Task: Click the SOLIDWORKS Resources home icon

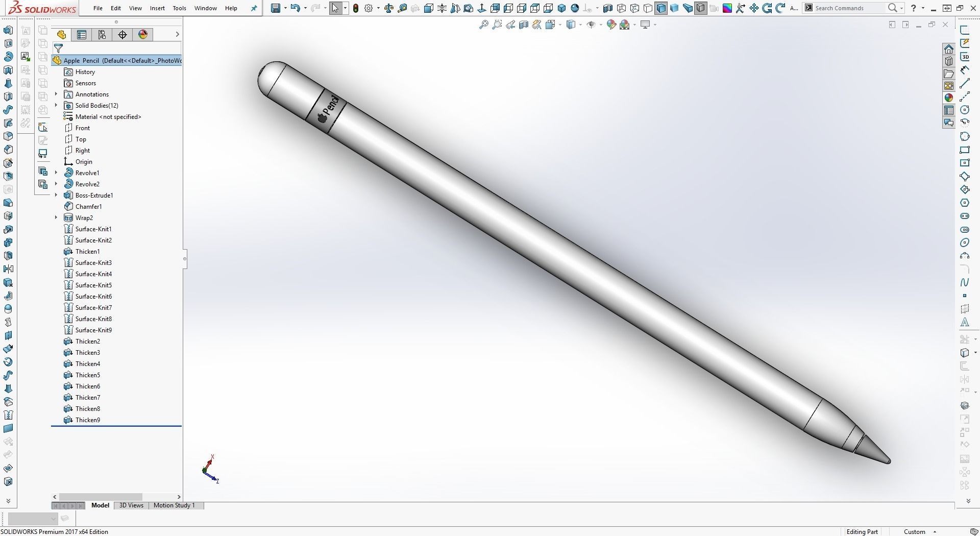Action: tap(949, 49)
